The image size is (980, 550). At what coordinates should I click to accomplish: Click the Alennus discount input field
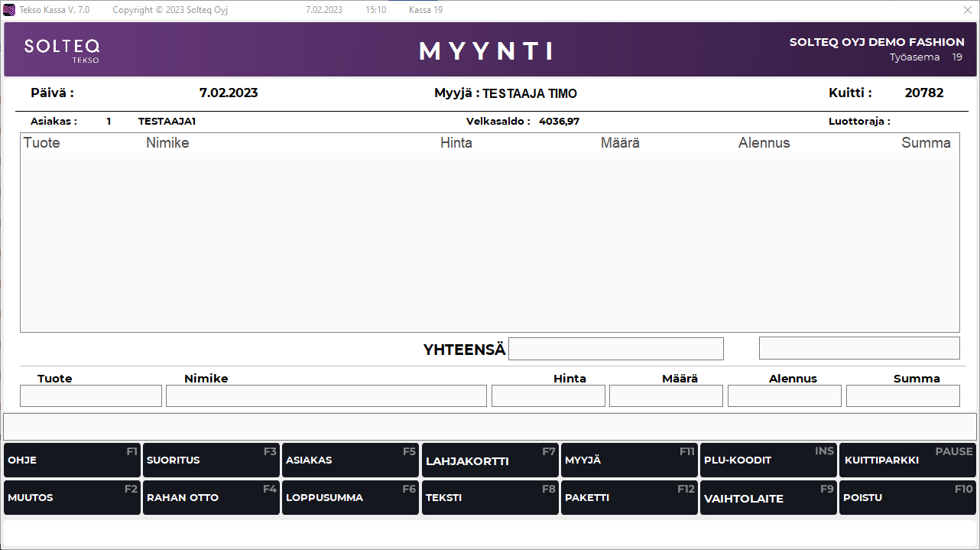(x=784, y=396)
